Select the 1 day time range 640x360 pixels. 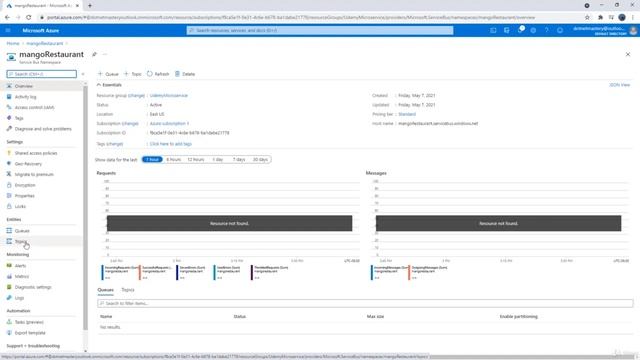(218, 160)
